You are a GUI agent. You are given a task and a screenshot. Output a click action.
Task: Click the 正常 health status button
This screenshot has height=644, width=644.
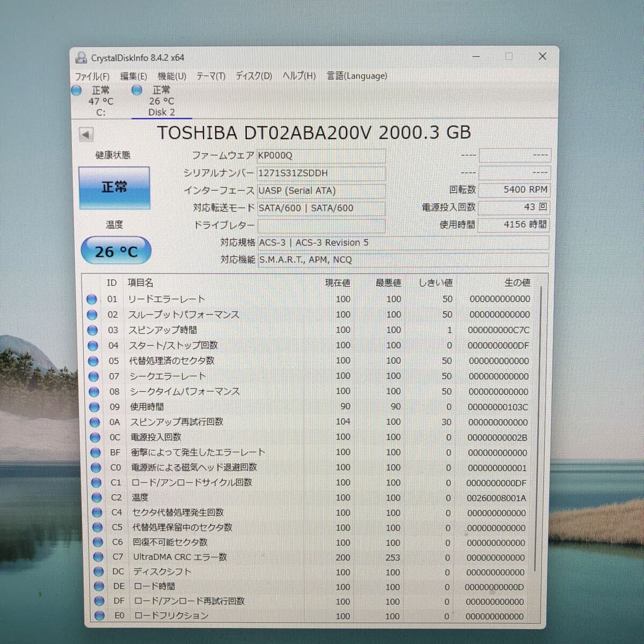coord(114,187)
